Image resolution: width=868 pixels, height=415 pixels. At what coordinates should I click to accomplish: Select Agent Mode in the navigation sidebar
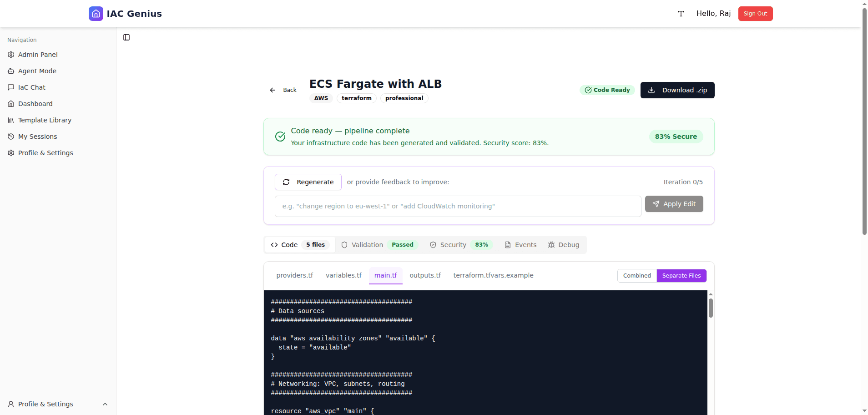coord(37,71)
